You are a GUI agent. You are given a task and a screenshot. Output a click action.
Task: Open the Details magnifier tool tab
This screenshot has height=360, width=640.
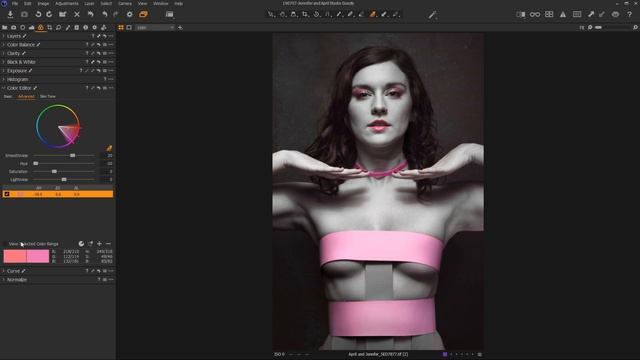point(58,27)
